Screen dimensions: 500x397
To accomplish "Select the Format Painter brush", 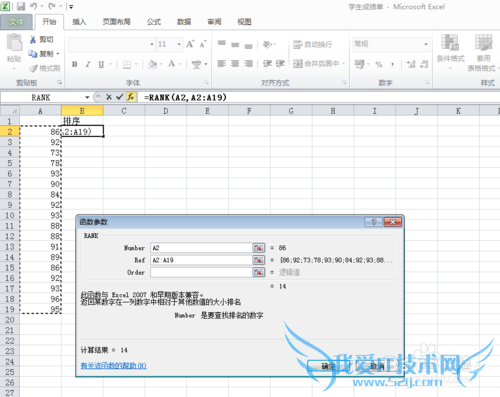I will (x=33, y=68).
